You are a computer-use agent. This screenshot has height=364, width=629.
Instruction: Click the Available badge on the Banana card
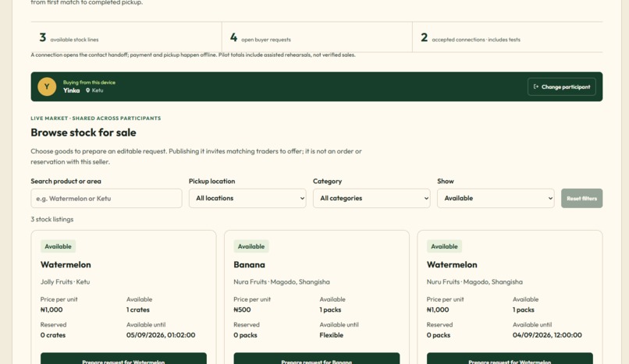(x=251, y=246)
